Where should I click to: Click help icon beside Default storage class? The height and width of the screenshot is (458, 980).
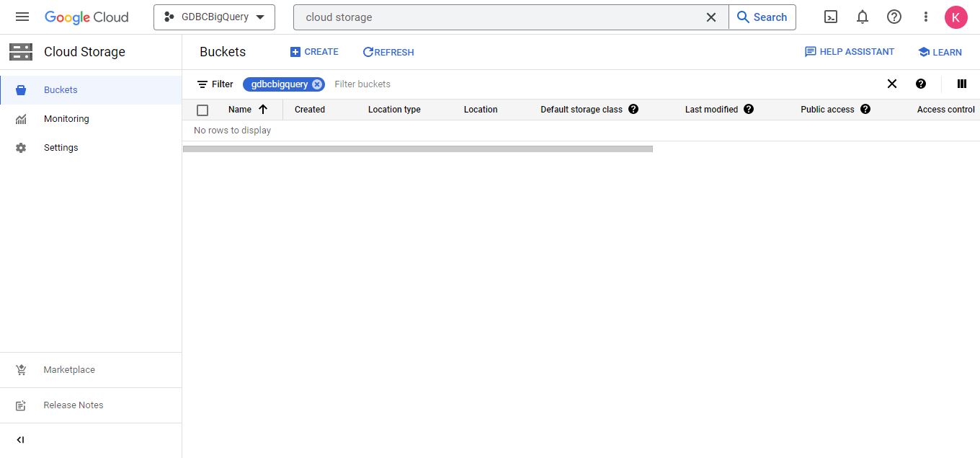pos(633,109)
